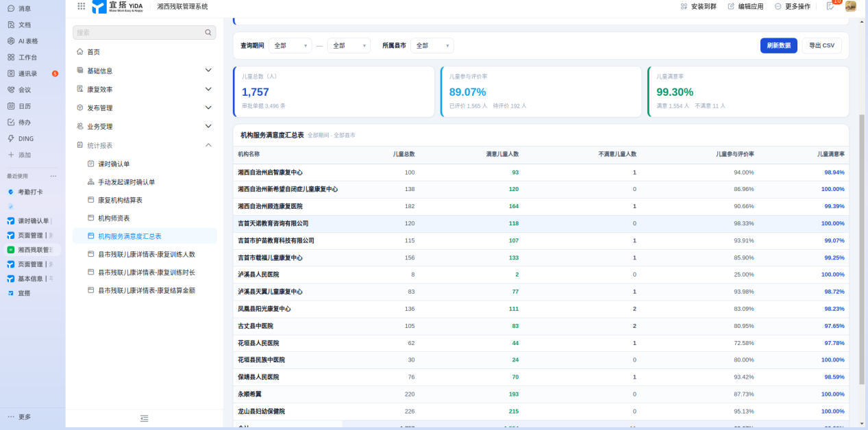The width and height of the screenshot is (868, 430).
Task: Click the 儿童参与评价率 column header
Action: [x=735, y=154]
